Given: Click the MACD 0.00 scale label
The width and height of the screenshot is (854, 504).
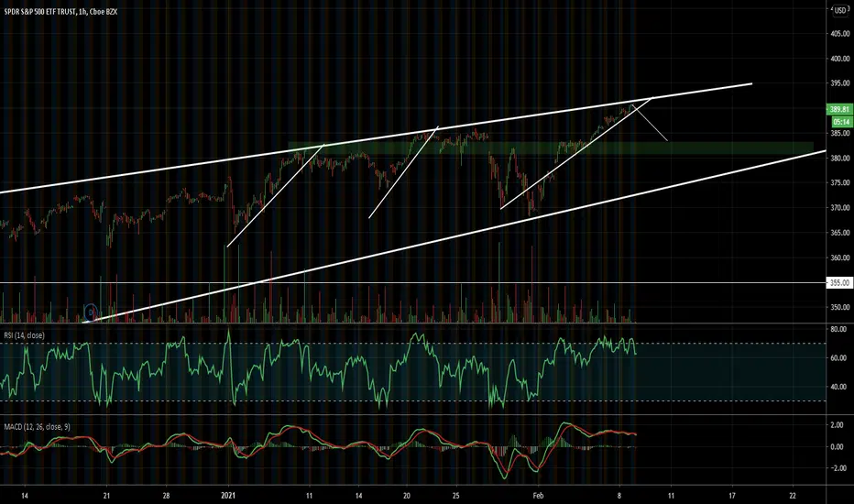Looking at the screenshot, I should tap(839, 447).
